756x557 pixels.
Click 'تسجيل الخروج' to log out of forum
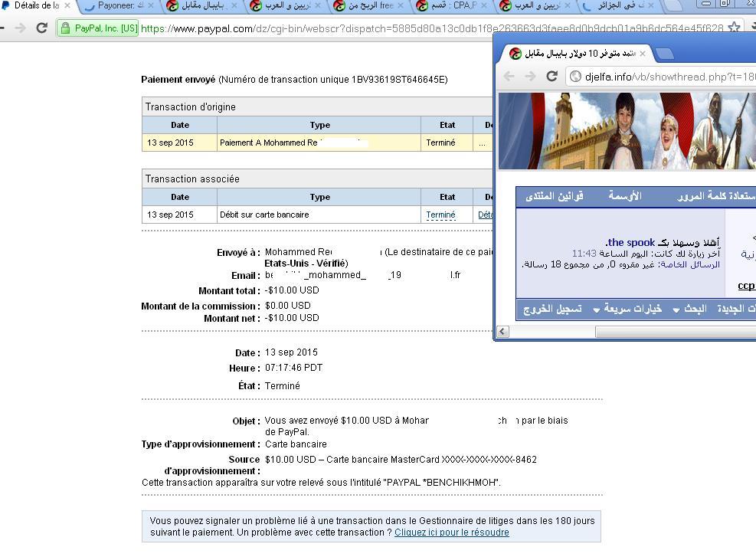[x=552, y=309]
